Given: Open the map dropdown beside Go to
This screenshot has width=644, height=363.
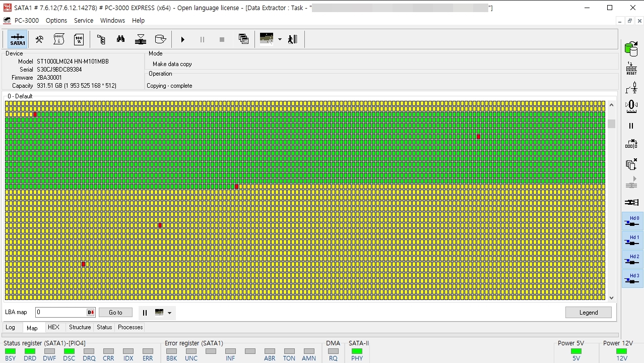Looking at the screenshot, I should tap(169, 313).
